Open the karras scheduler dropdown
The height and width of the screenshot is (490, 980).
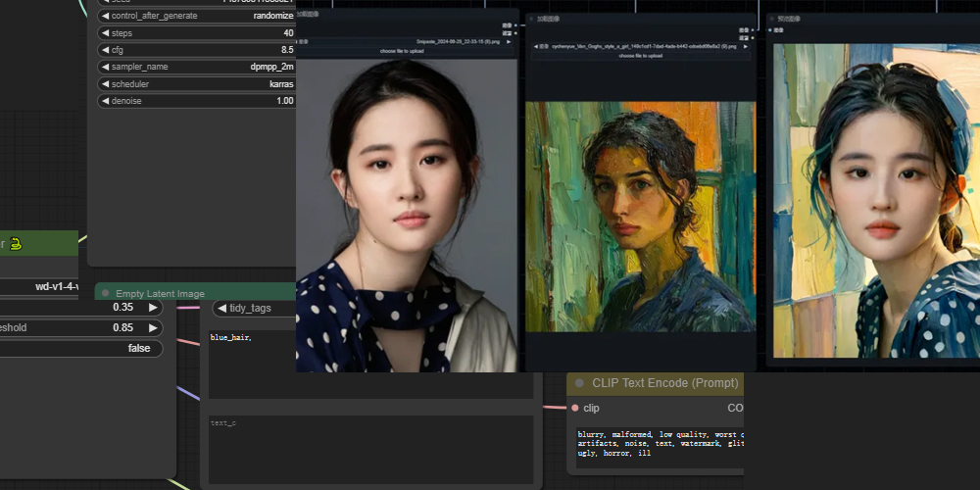tap(281, 83)
